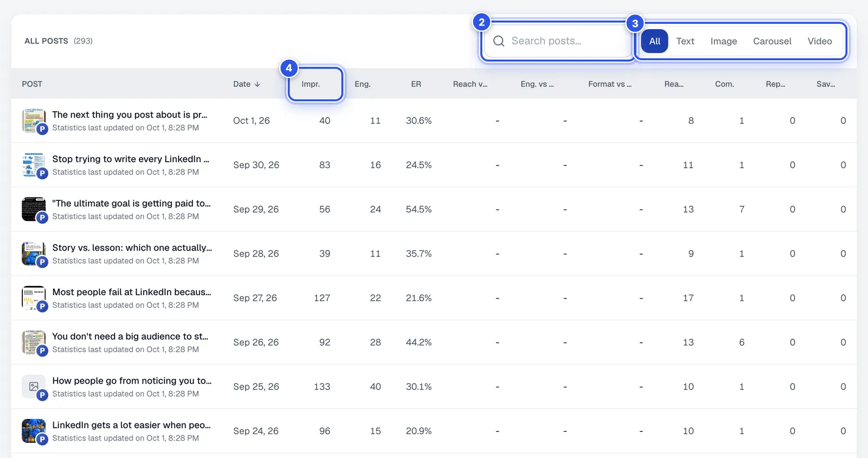This screenshot has height=458, width=868.
Task: Click the P badge on Sep 27 post
Action: click(x=42, y=306)
